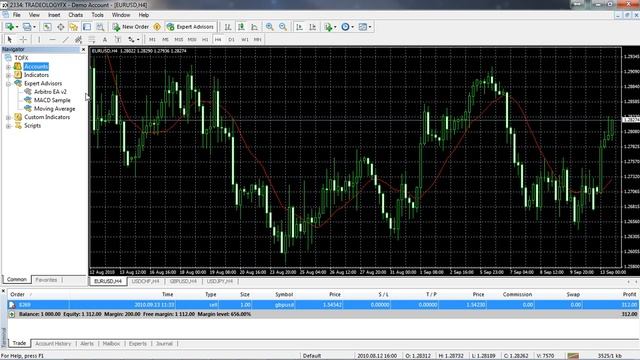Open the Market Watch window icon

[47, 27]
